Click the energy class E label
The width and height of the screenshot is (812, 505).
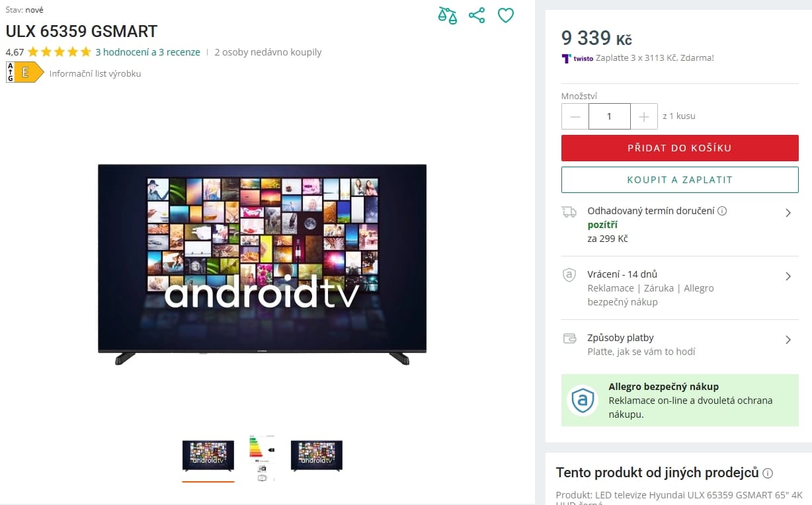click(24, 72)
